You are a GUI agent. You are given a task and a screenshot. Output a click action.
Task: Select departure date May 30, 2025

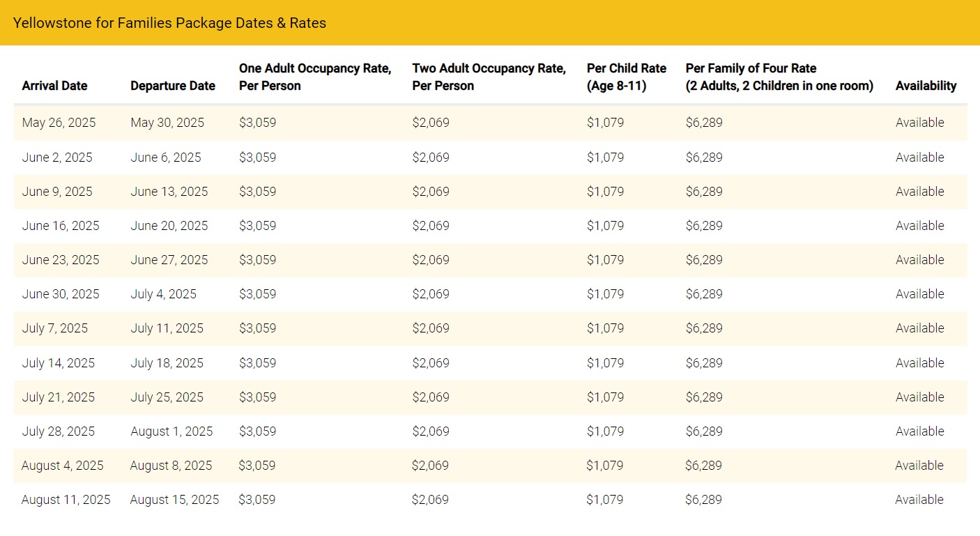click(x=167, y=123)
